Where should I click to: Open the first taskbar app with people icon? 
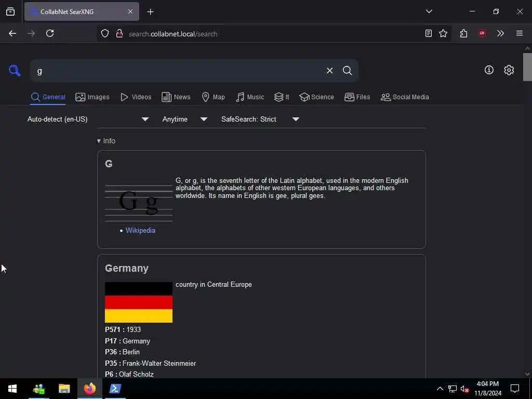(38, 389)
